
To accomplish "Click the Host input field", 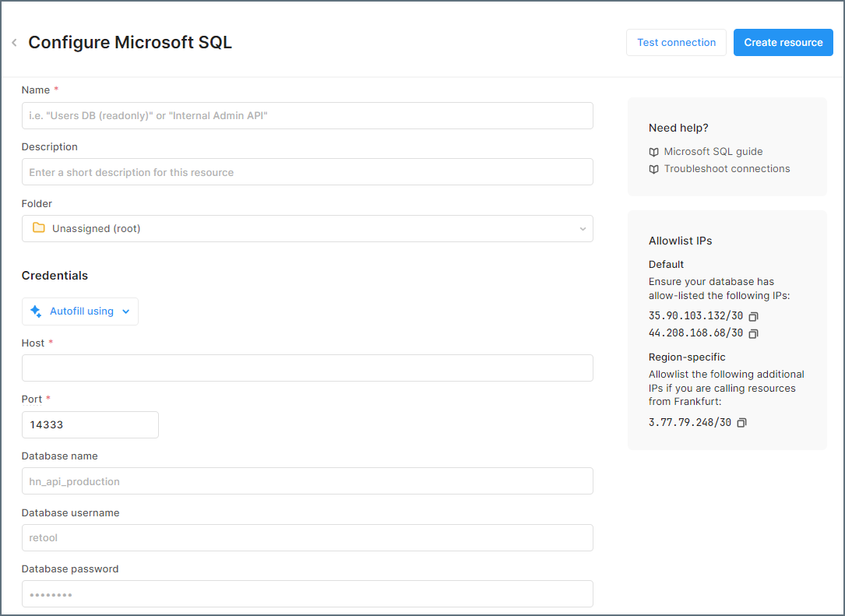I will point(308,367).
